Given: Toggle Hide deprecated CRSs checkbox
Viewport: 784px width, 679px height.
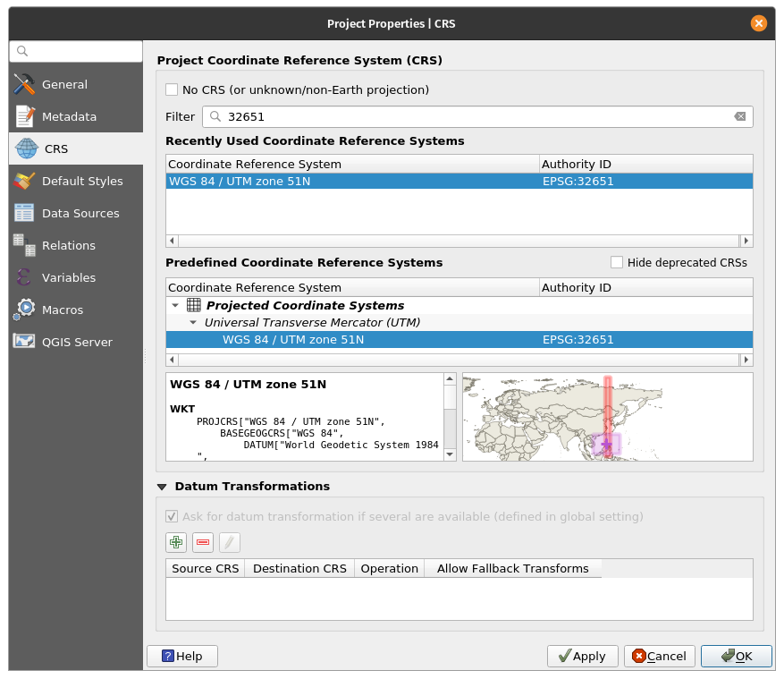Looking at the screenshot, I should (617, 262).
